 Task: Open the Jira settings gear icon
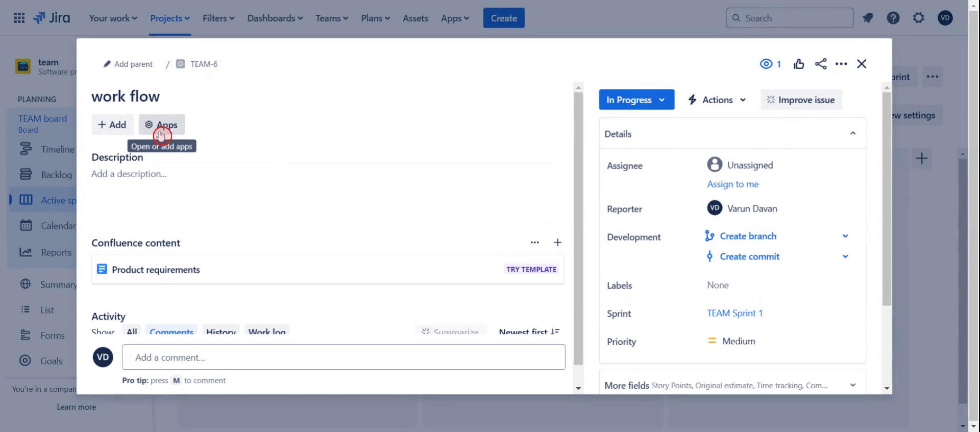click(x=918, y=18)
